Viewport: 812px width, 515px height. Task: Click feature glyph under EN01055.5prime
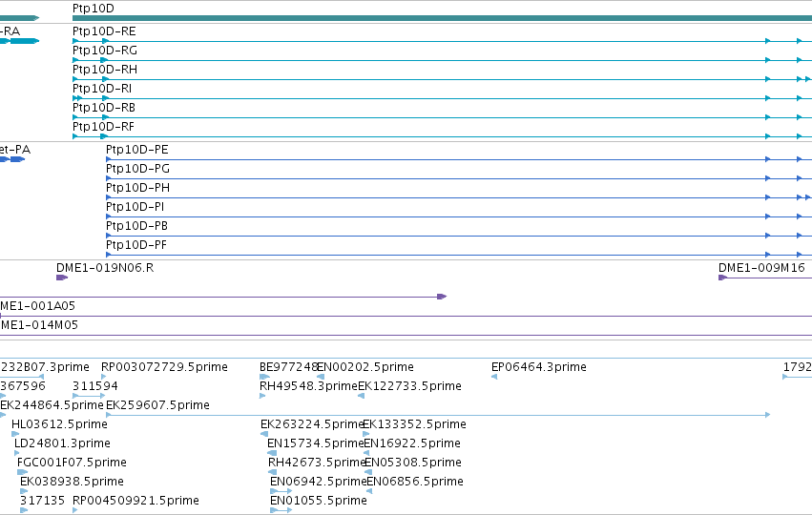(x=281, y=510)
